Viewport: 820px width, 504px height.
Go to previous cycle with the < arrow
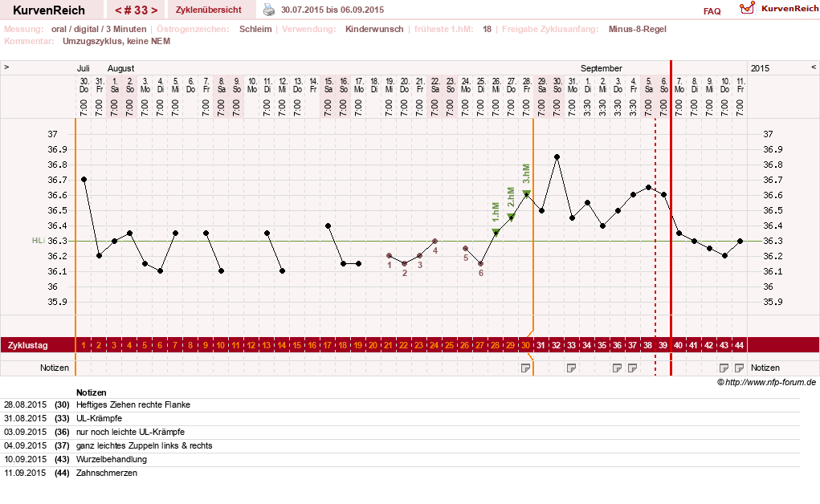(x=118, y=10)
